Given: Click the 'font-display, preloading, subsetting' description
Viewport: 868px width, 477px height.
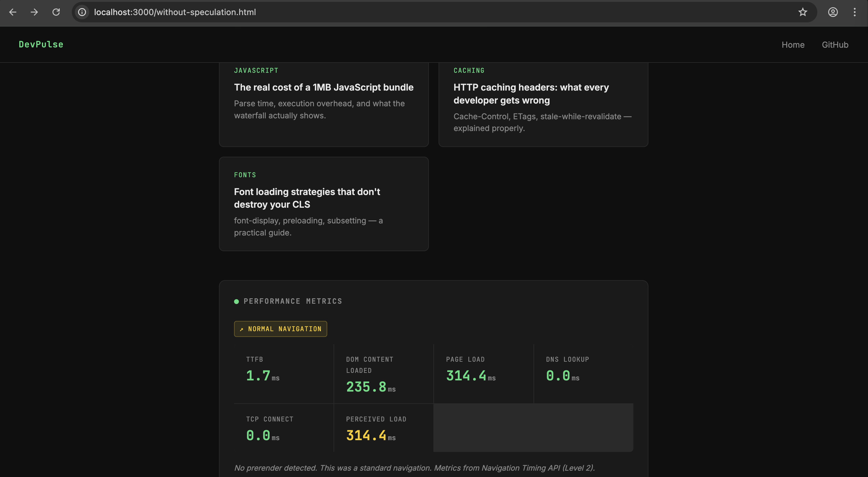Looking at the screenshot, I should 308,227.
